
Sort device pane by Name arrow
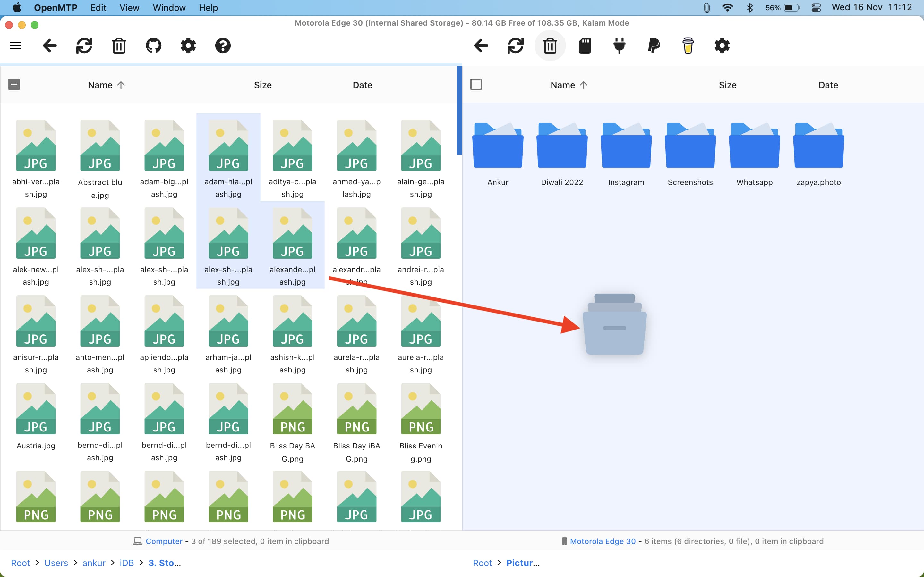pyautogui.click(x=583, y=85)
